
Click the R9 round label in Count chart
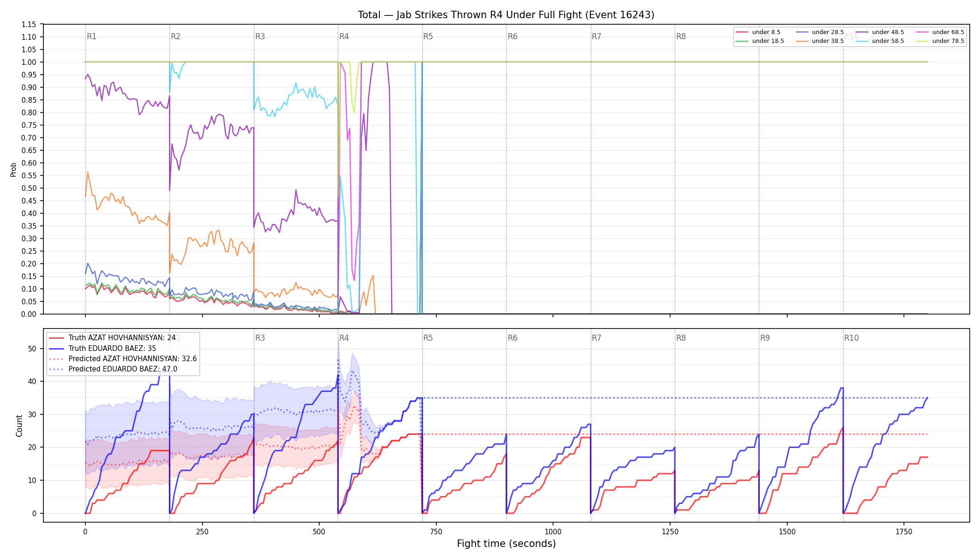(765, 338)
